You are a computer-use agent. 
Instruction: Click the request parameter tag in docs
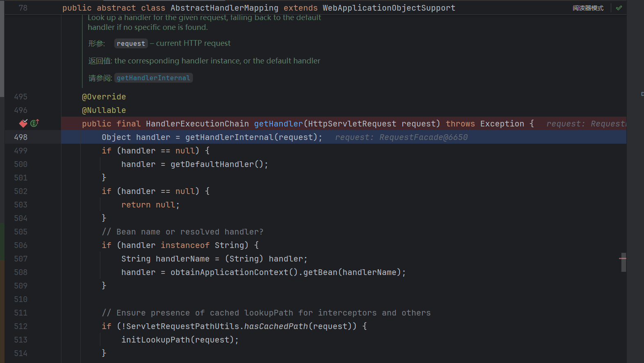131,43
